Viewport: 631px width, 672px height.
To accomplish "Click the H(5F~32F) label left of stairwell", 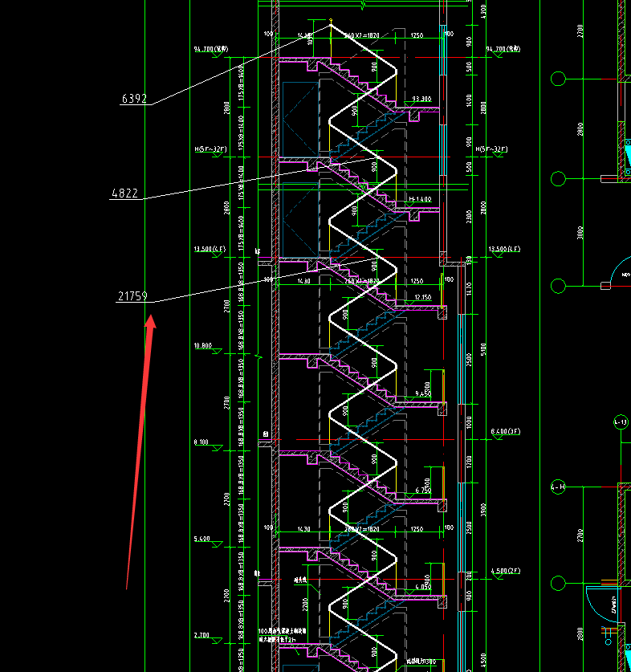I will pos(210,149).
